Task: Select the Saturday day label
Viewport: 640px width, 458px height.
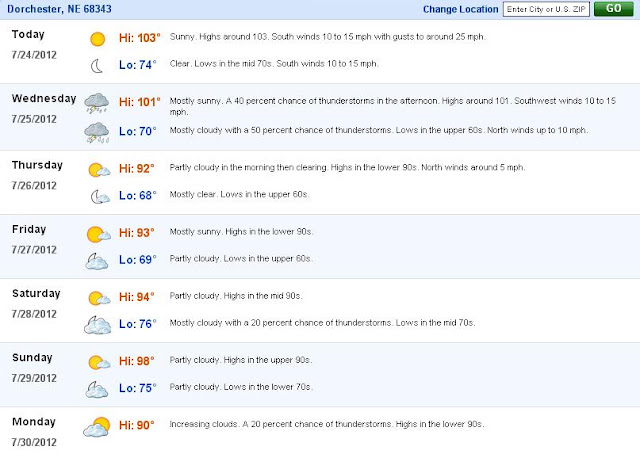Action: click(x=36, y=293)
